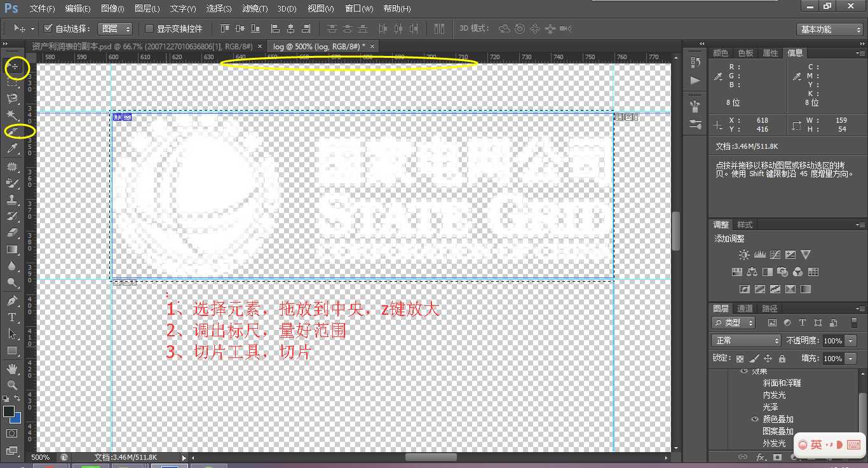Select the Magic Wand tool
This screenshot has height=468, width=868.
pos(13,115)
